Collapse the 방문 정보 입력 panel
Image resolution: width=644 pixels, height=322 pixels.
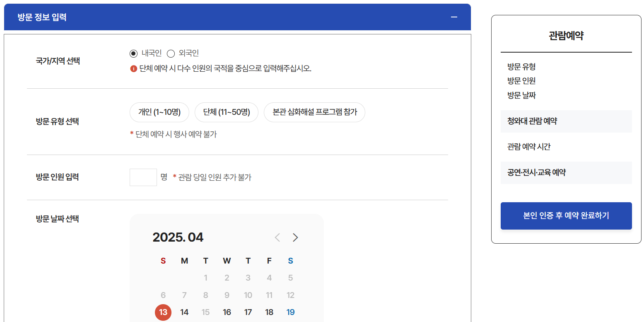pos(454,17)
